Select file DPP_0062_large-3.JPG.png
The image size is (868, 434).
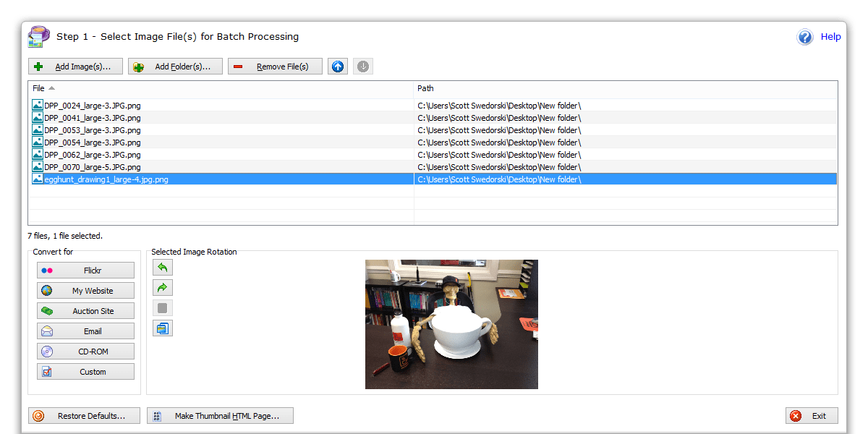tap(92, 155)
